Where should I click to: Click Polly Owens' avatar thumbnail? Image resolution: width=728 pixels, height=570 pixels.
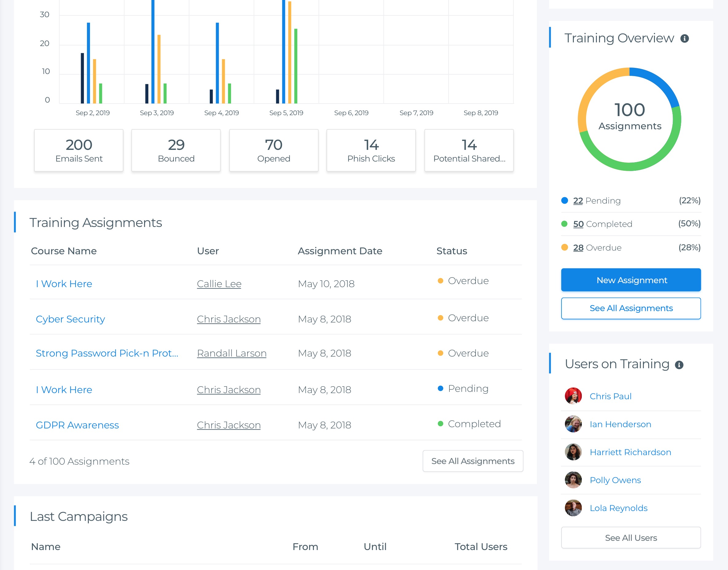click(x=573, y=480)
